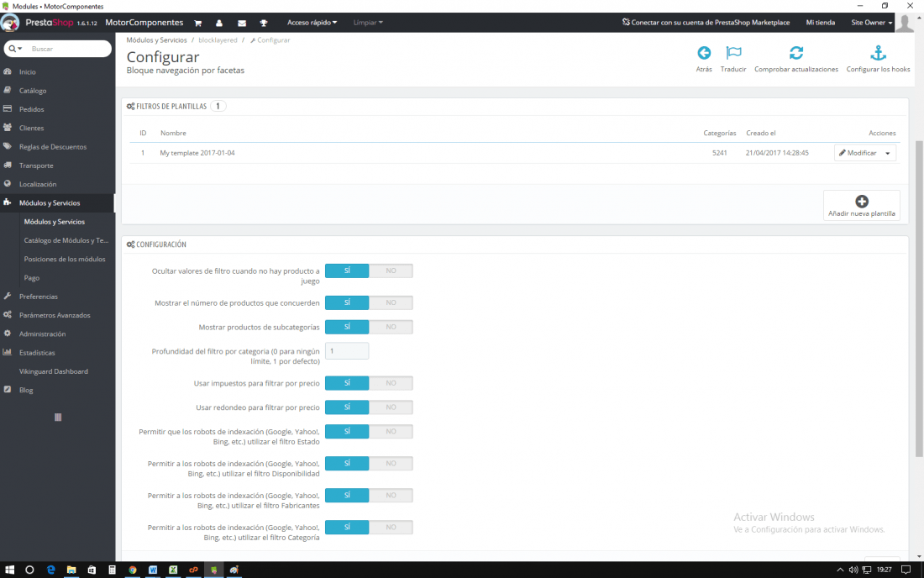Set robots 'filtro Categoría' option to NO
924x578 pixels.
(391, 528)
